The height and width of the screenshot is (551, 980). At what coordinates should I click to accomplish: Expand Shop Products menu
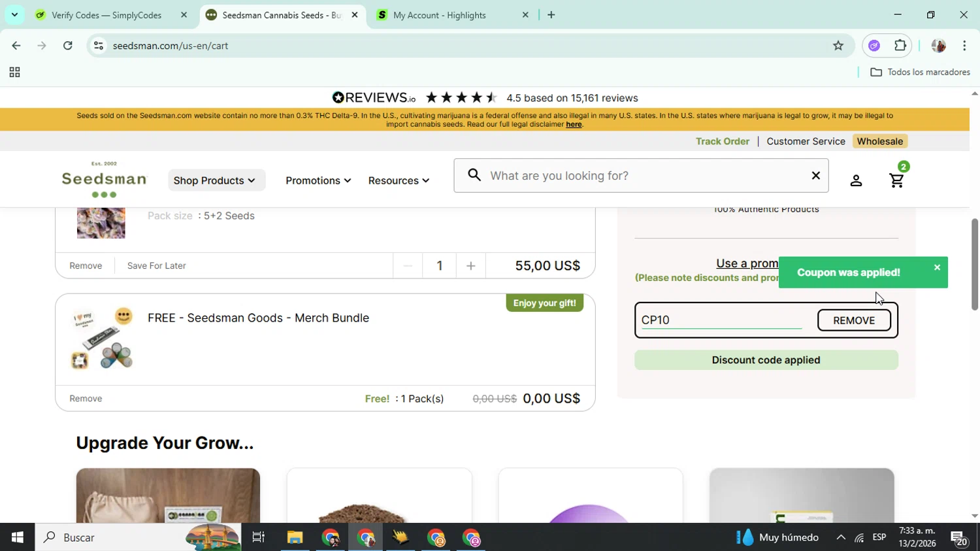(216, 180)
